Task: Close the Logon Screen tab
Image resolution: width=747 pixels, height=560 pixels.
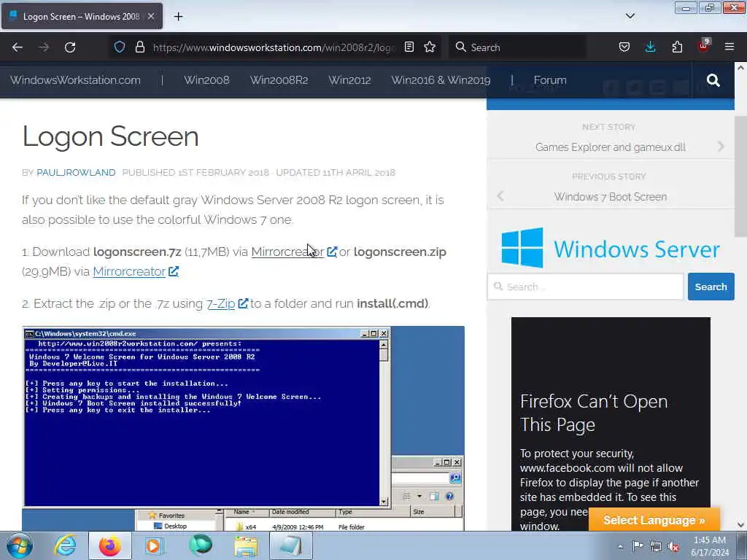Action: pyautogui.click(x=150, y=16)
